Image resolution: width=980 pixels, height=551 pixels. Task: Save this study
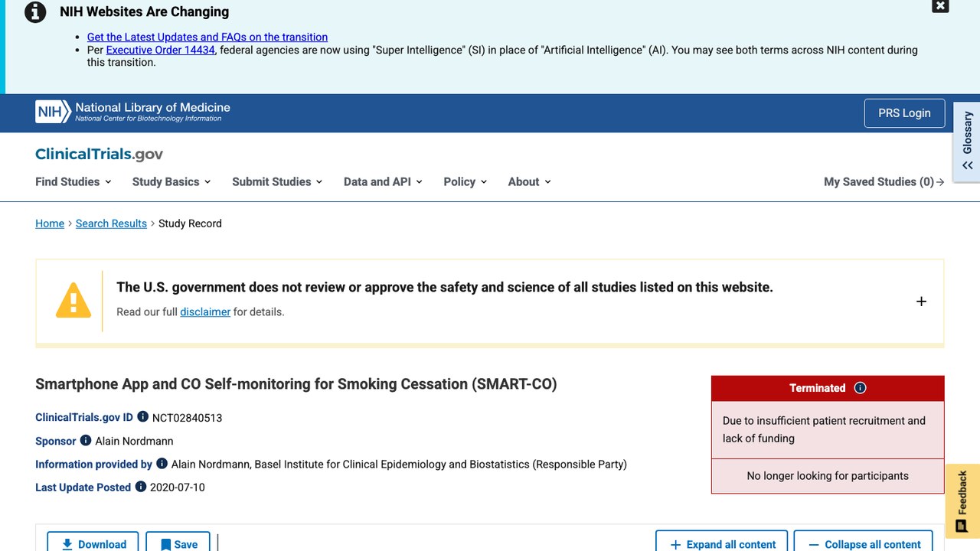178,542
